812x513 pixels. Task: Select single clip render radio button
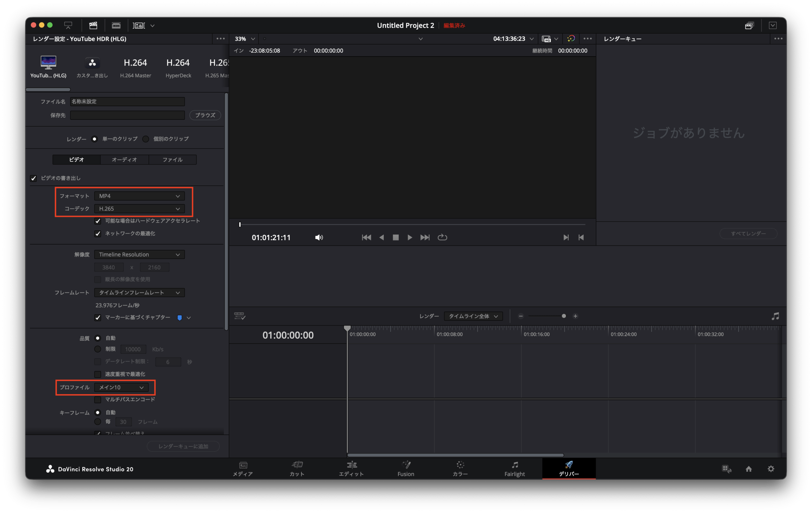pyautogui.click(x=95, y=139)
